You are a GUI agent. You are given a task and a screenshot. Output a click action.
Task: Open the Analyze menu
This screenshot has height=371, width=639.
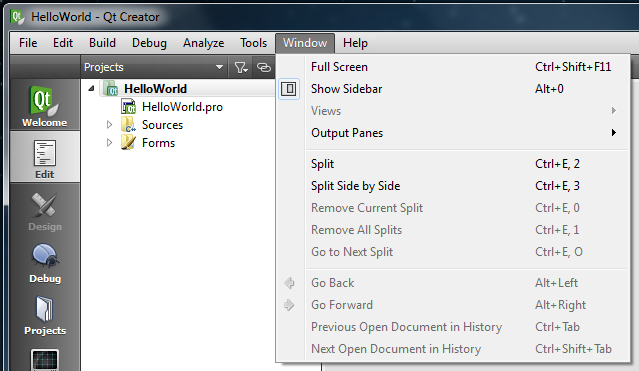(x=203, y=43)
